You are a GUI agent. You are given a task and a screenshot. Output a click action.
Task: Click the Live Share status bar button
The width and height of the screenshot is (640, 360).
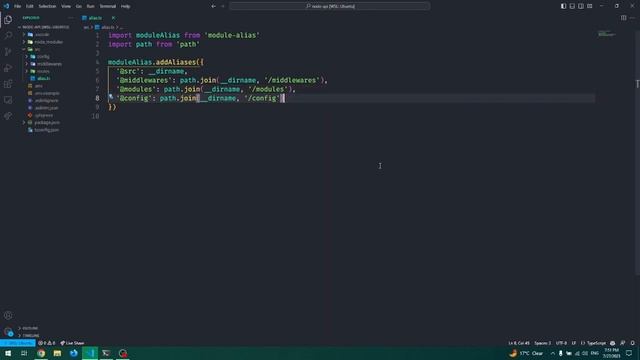[x=72, y=343]
